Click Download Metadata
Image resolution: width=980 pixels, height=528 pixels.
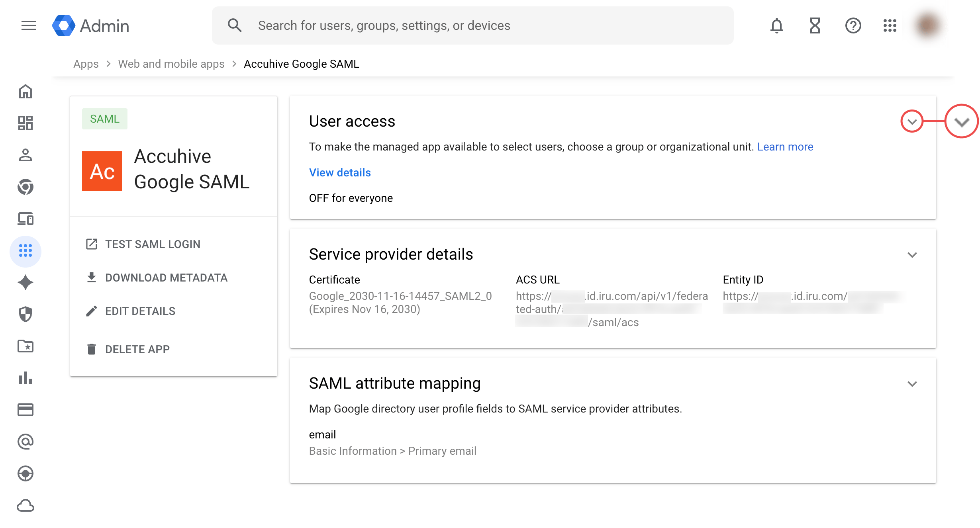(157, 278)
